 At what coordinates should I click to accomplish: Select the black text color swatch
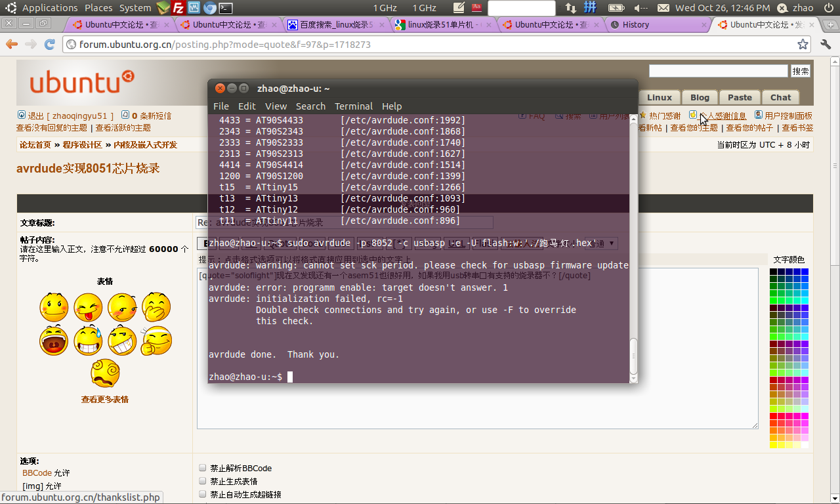point(773,272)
